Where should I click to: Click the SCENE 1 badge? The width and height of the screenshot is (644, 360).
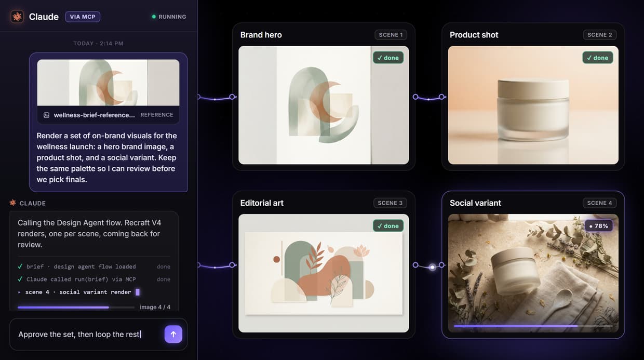[391, 35]
